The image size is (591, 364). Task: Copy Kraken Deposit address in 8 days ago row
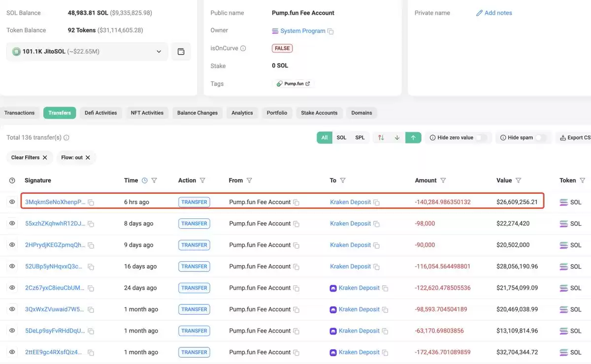click(x=377, y=224)
